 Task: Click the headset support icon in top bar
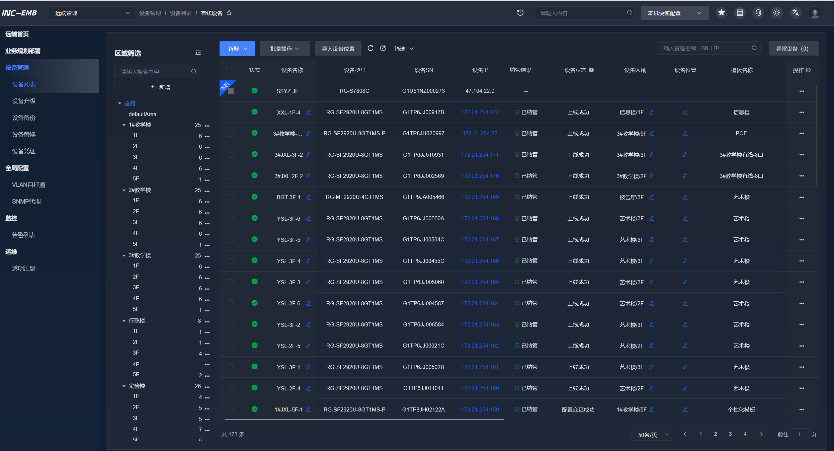pos(758,13)
